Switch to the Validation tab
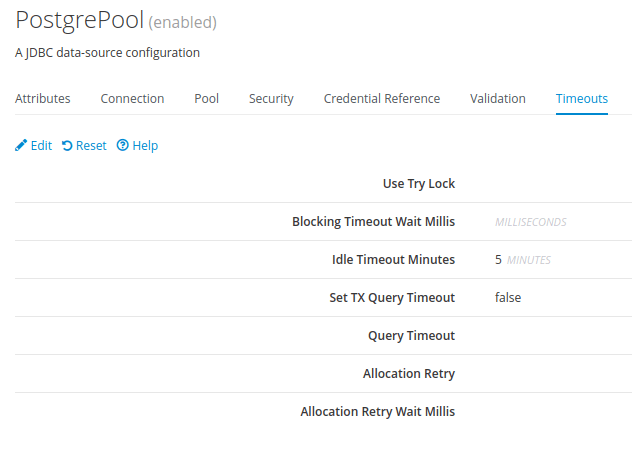Viewport: 632px width, 454px height. 498,99
